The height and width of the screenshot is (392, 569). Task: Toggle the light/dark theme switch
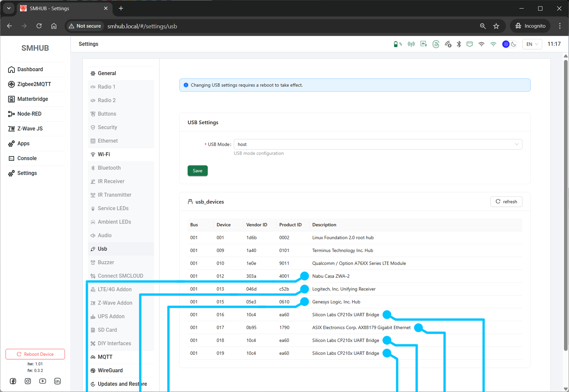point(509,44)
